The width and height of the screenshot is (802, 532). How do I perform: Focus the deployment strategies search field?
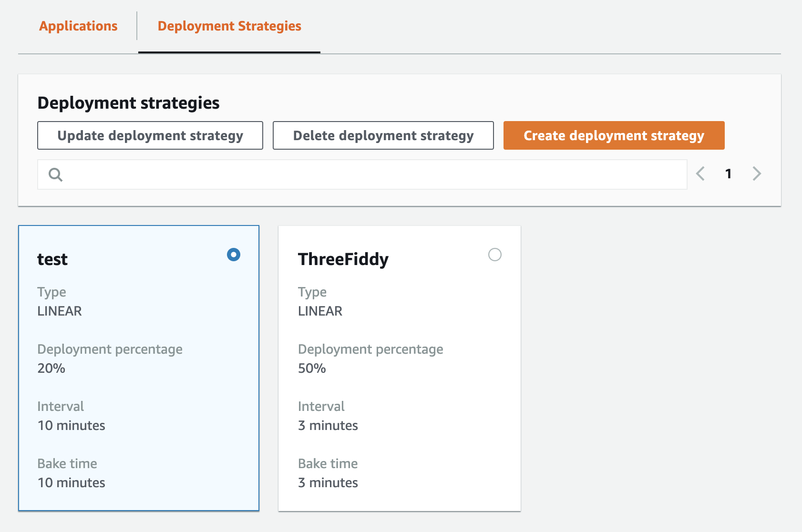click(x=372, y=175)
